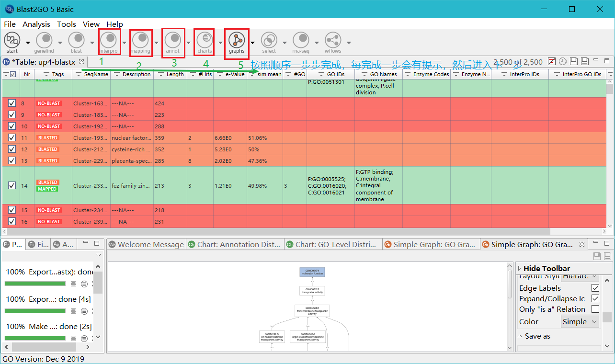Uncheck the checkbox for row 14
615x364 pixels.
[12, 185]
